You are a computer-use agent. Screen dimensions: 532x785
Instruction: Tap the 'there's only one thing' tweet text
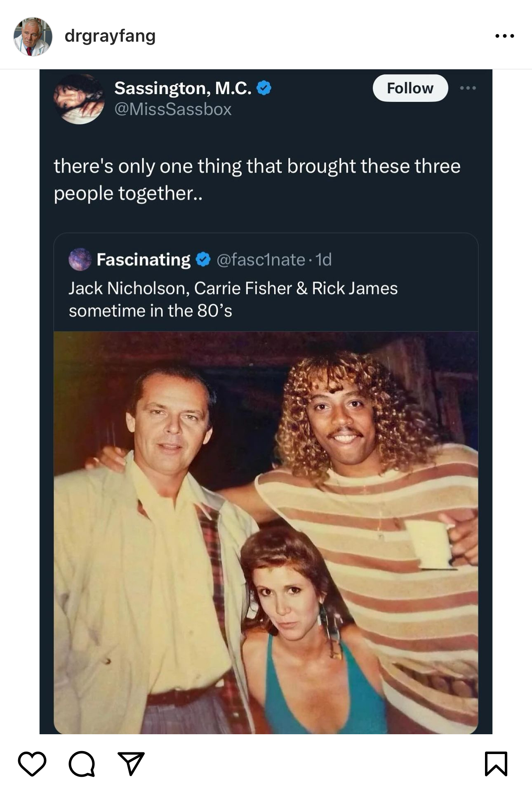point(257,180)
